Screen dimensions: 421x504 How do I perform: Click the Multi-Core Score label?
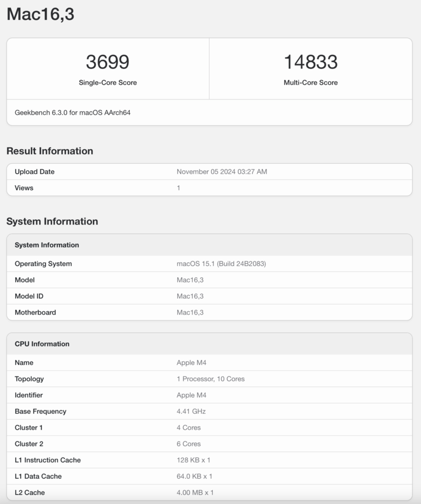coord(310,83)
